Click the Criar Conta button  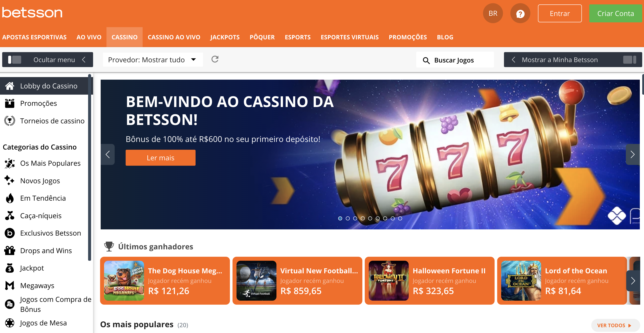point(615,14)
